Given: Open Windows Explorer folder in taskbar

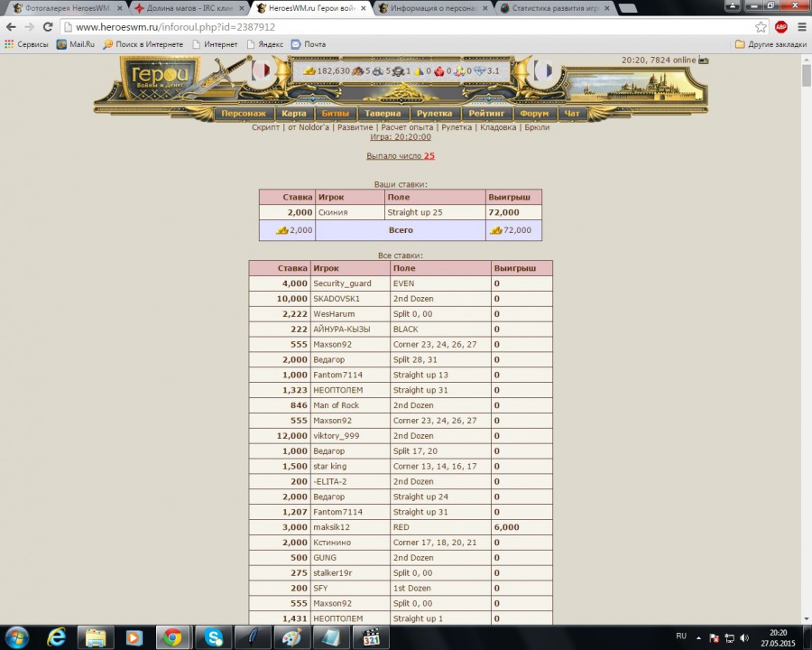Looking at the screenshot, I should (96, 637).
